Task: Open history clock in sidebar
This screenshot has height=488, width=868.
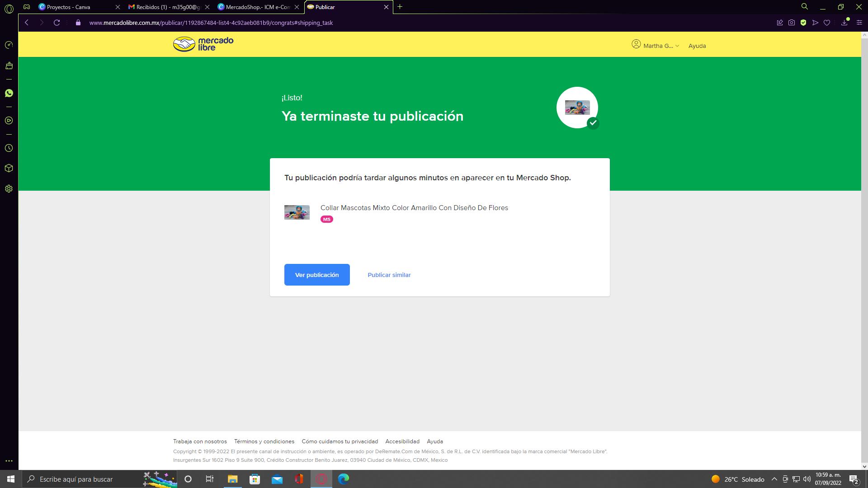Action: [x=9, y=148]
